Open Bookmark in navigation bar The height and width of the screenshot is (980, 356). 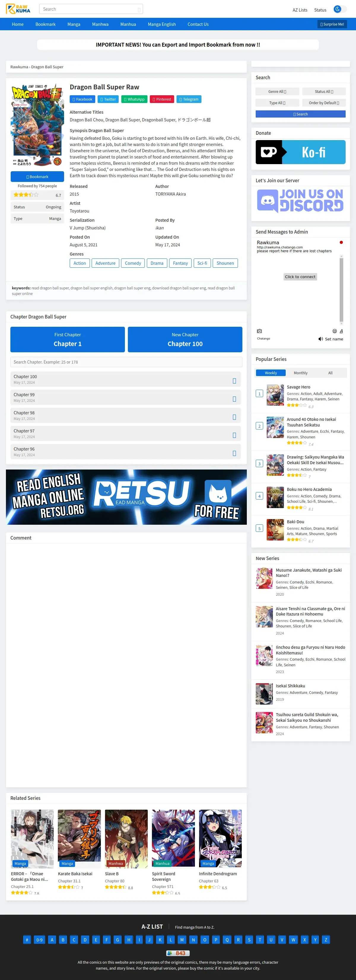46,24
